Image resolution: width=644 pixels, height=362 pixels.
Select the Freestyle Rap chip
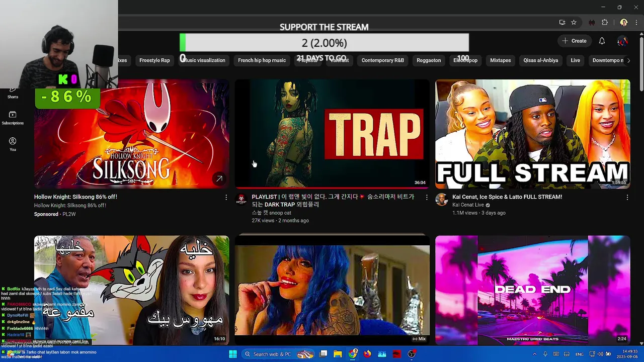click(154, 60)
